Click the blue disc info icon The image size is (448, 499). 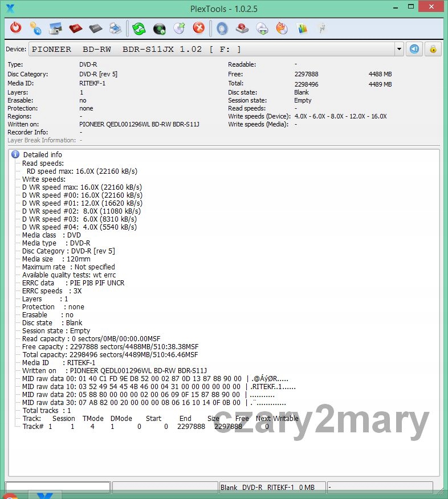pyautogui.click(x=222, y=28)
